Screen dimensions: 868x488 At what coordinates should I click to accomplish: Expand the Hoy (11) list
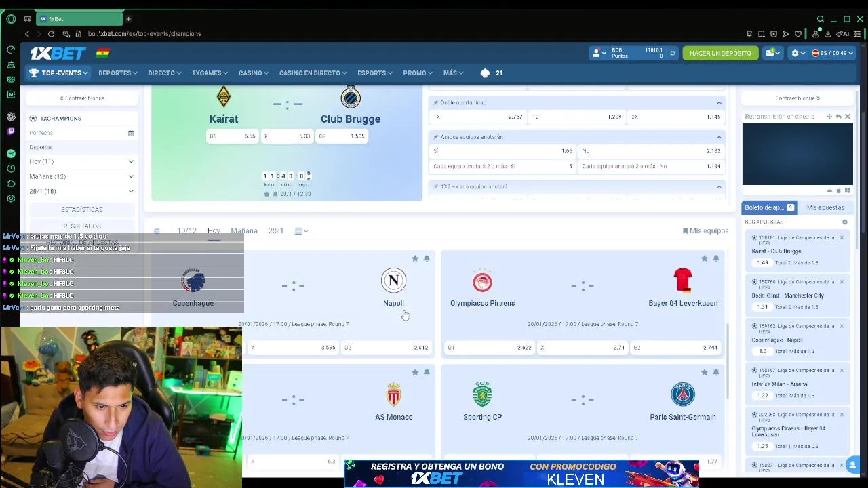coord(81,161)
